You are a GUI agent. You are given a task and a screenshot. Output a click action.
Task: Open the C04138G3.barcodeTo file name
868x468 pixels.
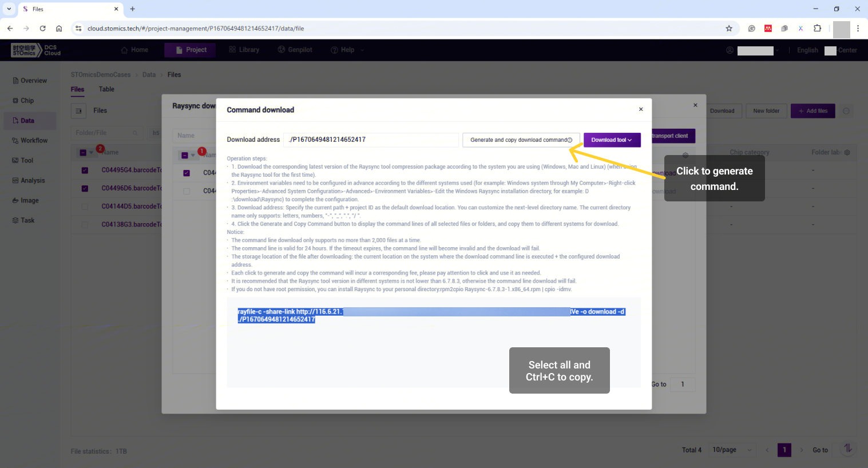click(132, 225)
